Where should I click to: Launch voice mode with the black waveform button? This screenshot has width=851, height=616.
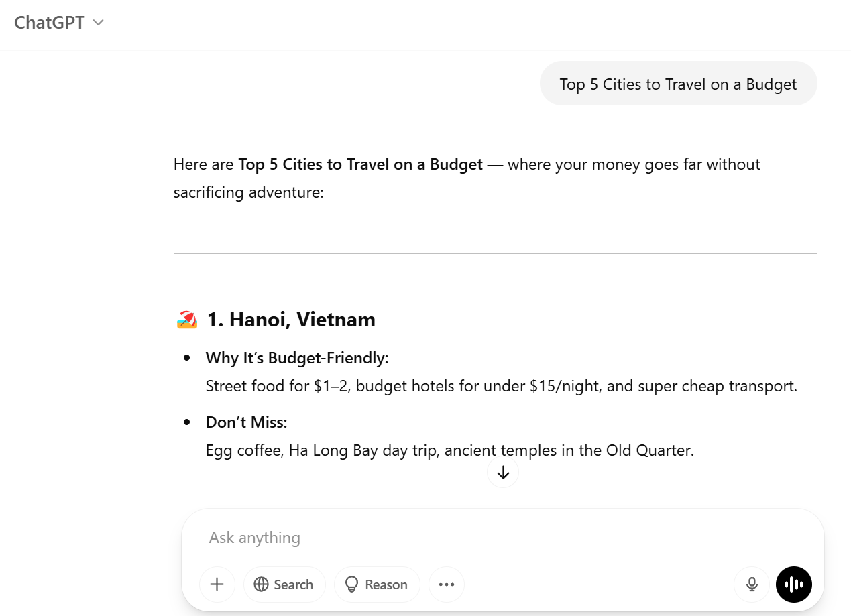pyautogui.click(x=794, y=584)
